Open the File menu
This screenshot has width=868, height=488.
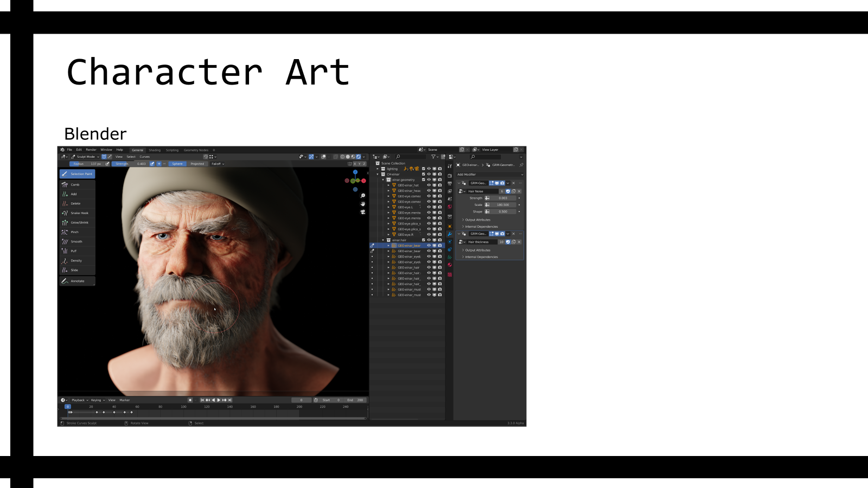(69, 150)
